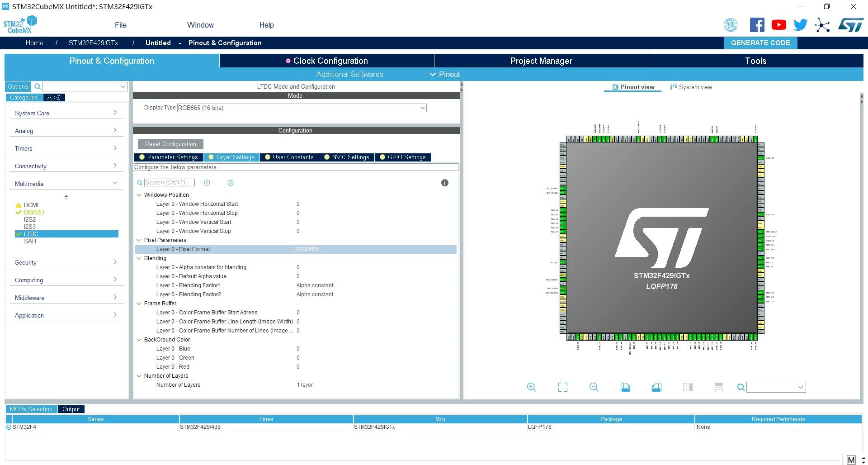Image resolution: width=868 pixels, height=465 pixels.
Task: Open Parameter Settings tab
Action: pos(169,157)
